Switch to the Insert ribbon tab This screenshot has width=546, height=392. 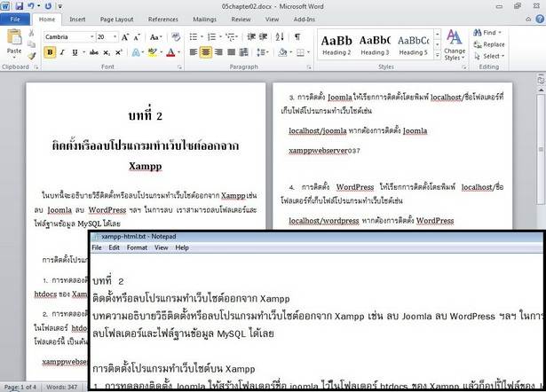[x=77, y=20]
